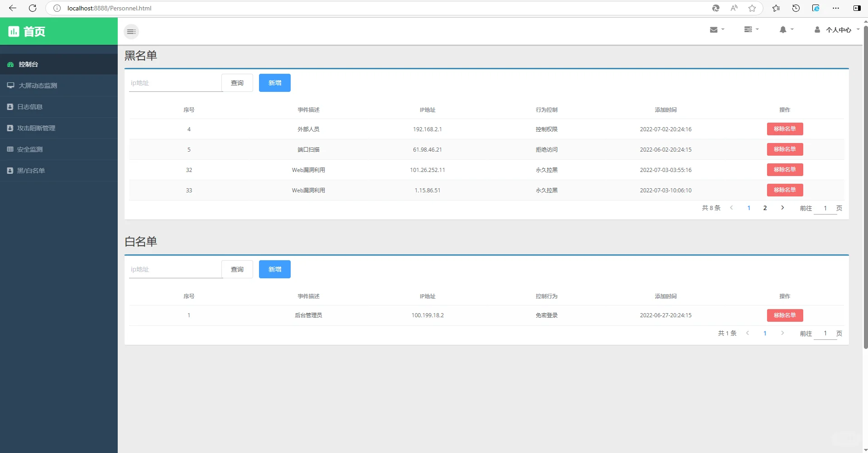Focus the whitelist ip地址 search field
Image resolution: width=868 pixels, height=453 pixels.
click(x=176, y=269)
